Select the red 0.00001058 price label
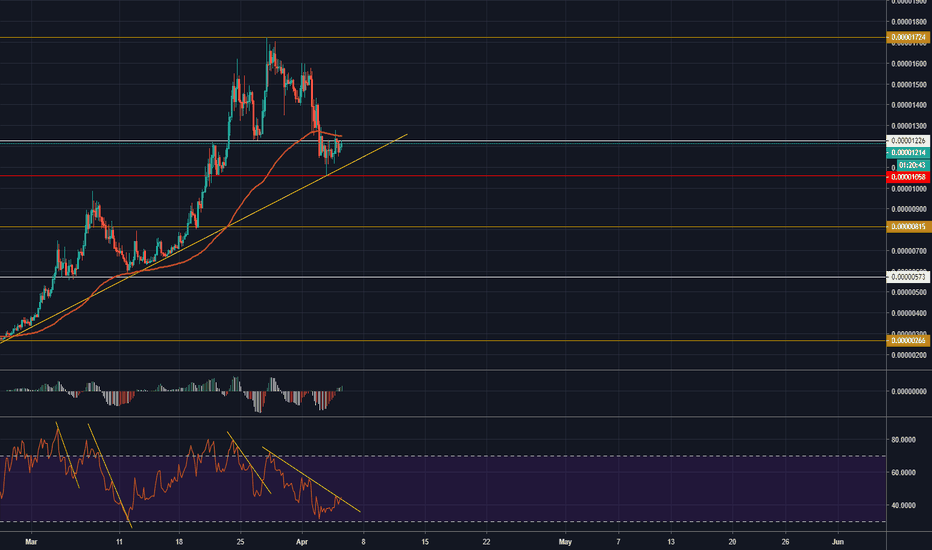Viewport: 932px width, 550px height. pyautogui.click(x=908, y=177)
